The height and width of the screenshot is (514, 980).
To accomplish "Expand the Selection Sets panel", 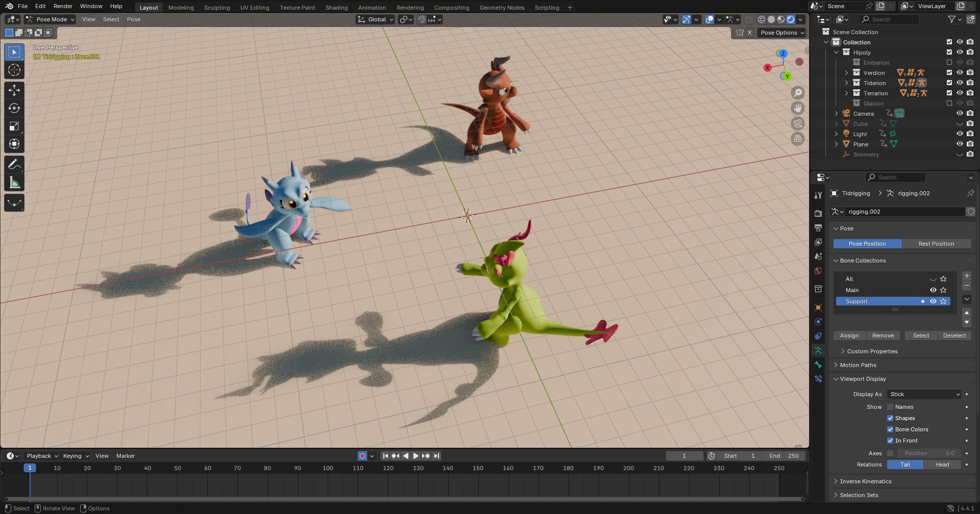I will [x=859, y=495].
